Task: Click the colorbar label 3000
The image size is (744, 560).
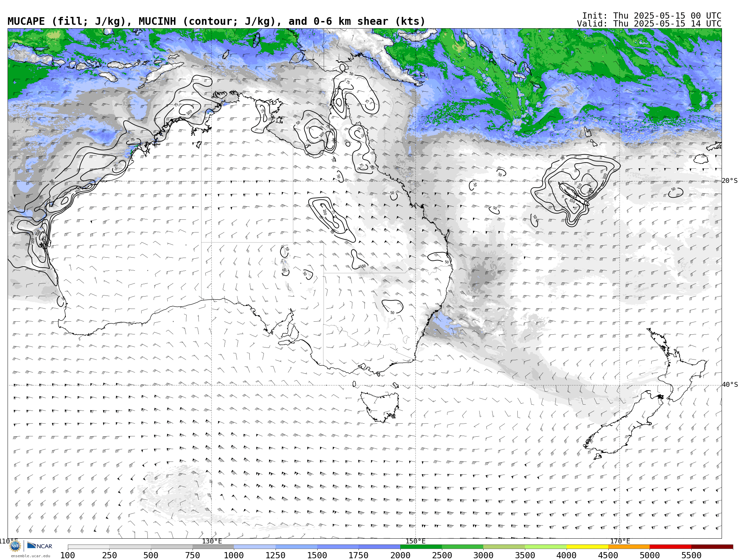Action: (x=484, y=556)
